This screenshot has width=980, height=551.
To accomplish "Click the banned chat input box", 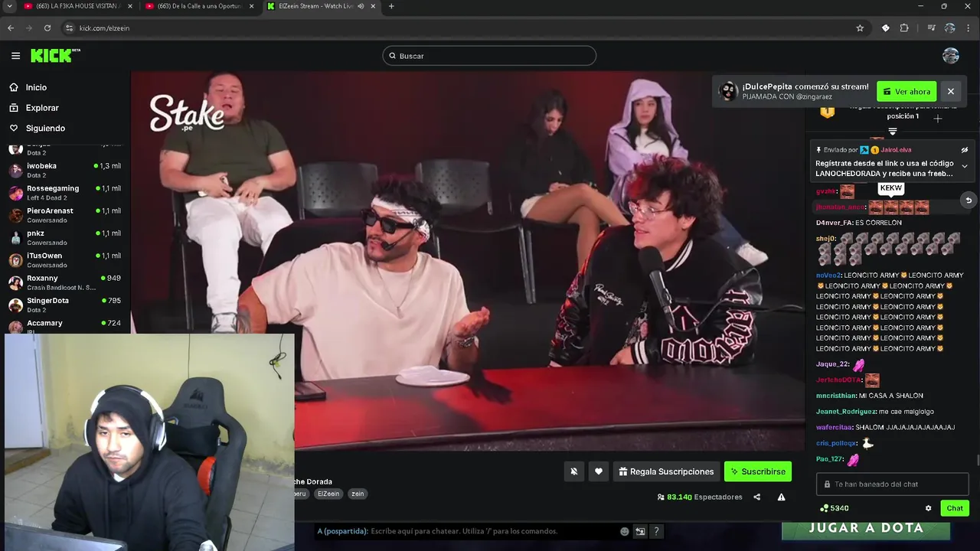I will coord(893,484).
